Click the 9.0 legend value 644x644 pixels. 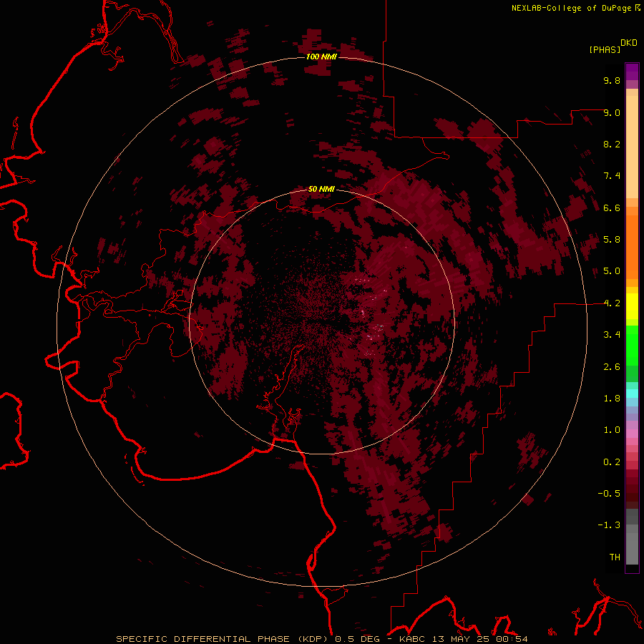click(x=612, y=112)
